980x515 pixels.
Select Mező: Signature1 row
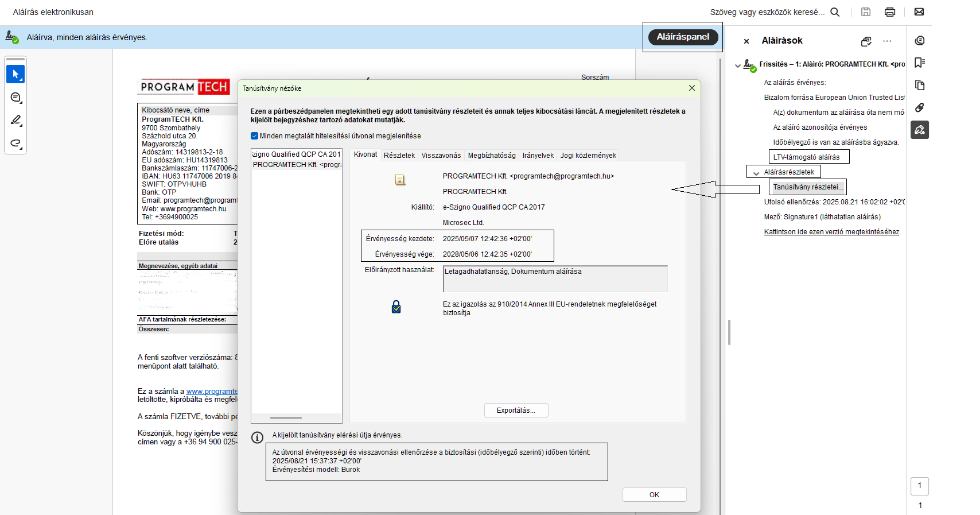(x=822, y=217)
